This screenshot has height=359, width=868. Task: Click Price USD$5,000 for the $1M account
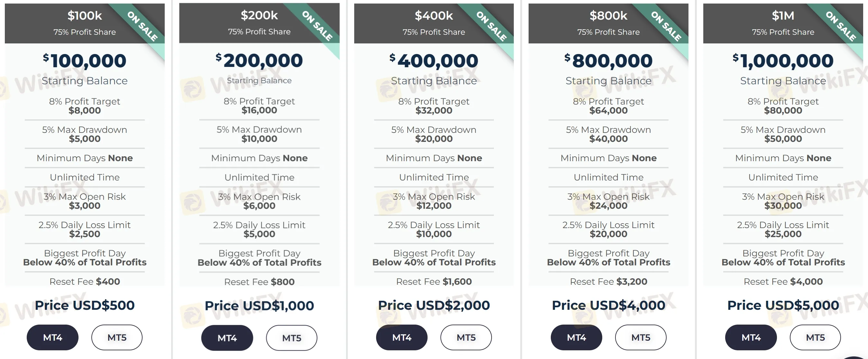click(782, 306)
